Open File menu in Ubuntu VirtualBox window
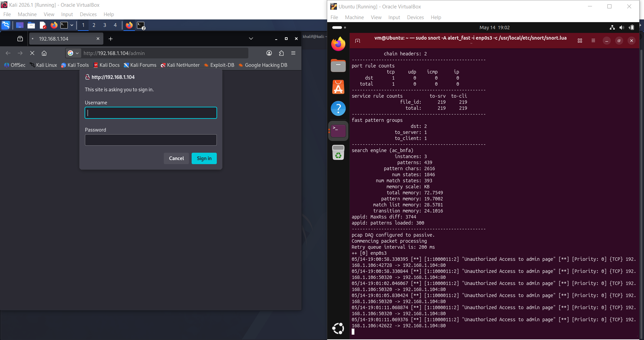644x340 pixels. [x=334, y=17]
